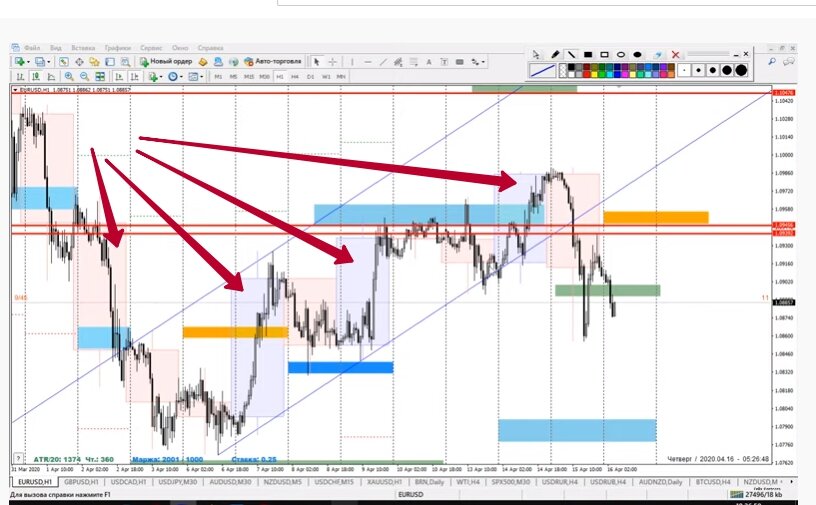The height and width of the screenshot is (505, 816).
Task: Switch to GBPUSD,H1 chart tab
Action: pos(81,482)
